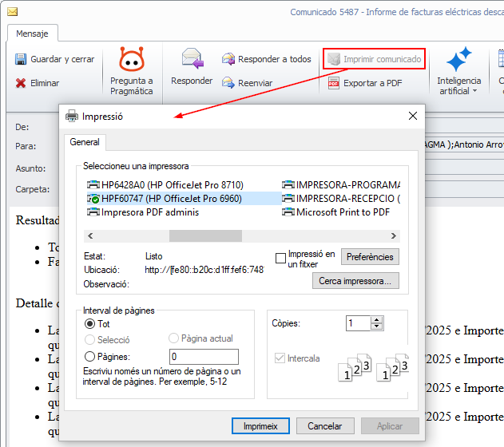Click the Responder envelope icon
504x447 pixels.
[192, 59]
